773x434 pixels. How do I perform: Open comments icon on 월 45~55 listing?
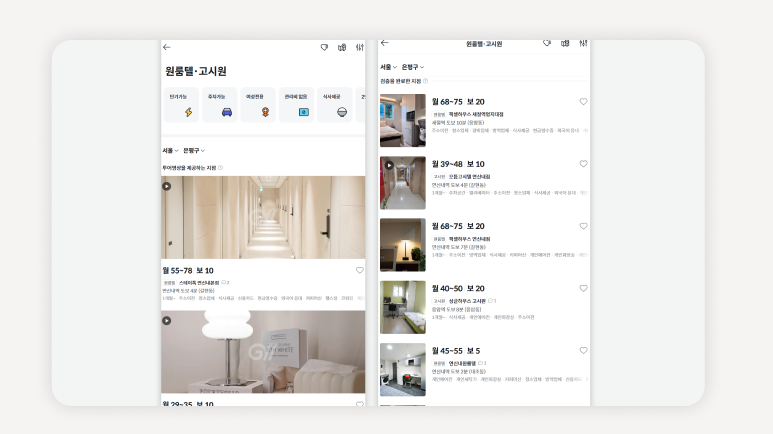(x=482, y=363)
